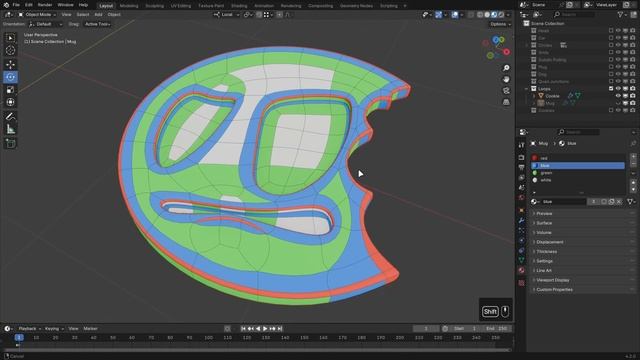Open the Tool properties tab icon

tap(521, 145)
